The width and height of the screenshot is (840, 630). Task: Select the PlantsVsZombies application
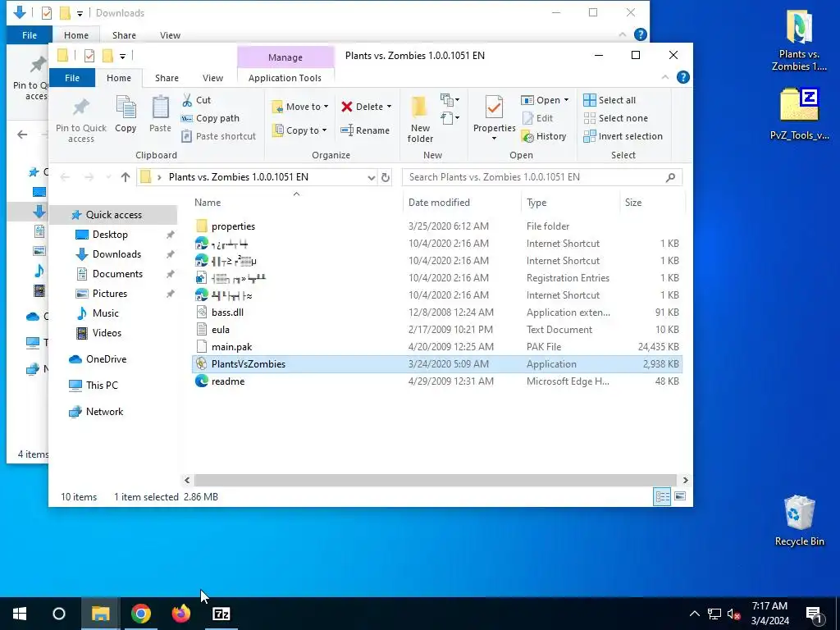click(x=436, y=363)
